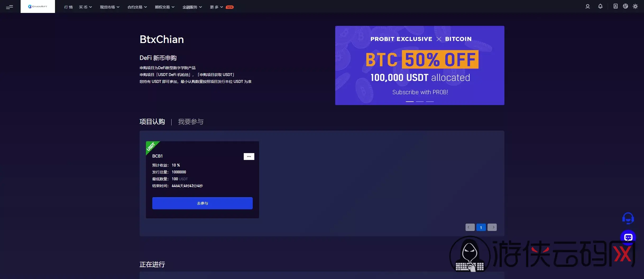
Task: Open the language globe icon
Action: pyautogui.click(x=625, y=6)
